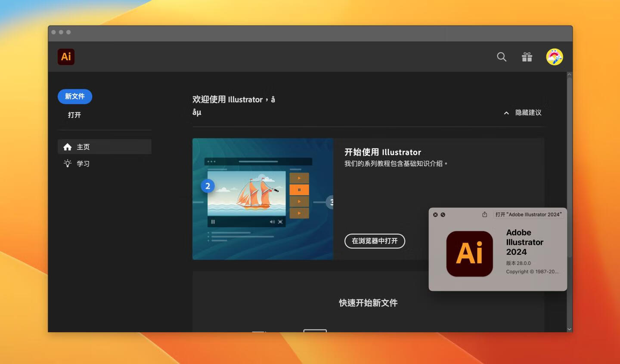Click the Illustrator Ai logo in header
Screen dimensions: 620x364
coord(66,57)
